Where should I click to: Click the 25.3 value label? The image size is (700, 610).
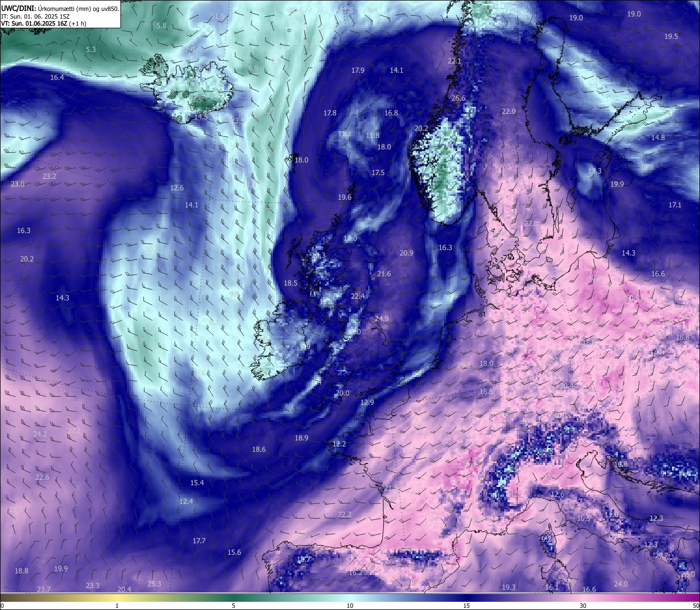[x=154, y=584]
